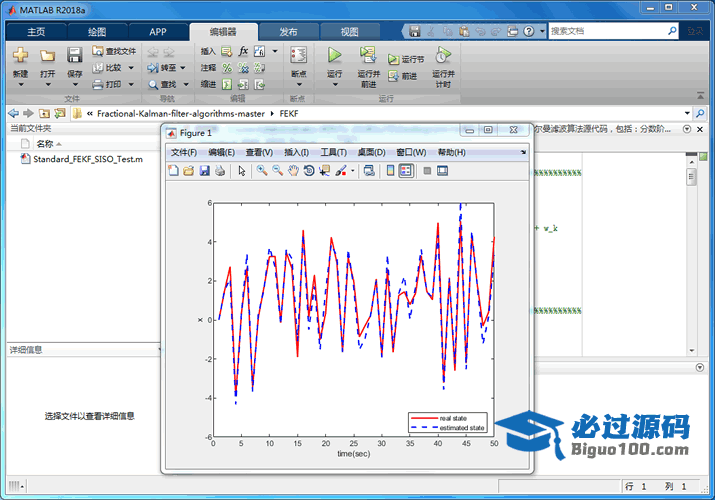Switch to the Plots (绘图) tab
Viewport: 715px width, 500px height.
click(97, 31)
